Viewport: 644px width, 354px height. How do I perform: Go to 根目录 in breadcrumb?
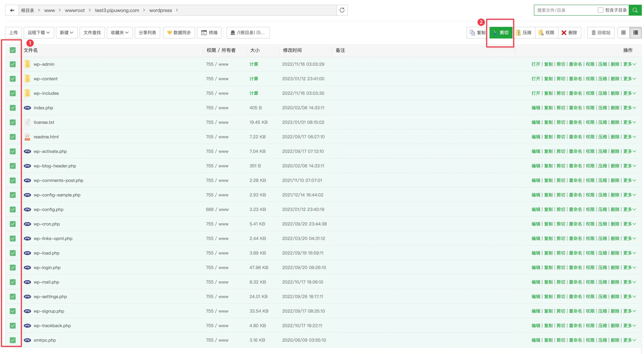coord(27,10)
